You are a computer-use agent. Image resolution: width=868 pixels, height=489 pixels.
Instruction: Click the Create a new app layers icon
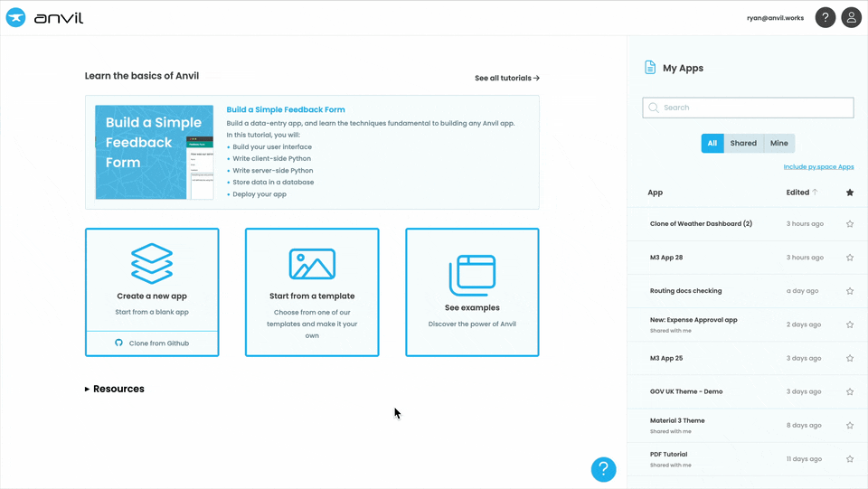pyautogui.click(x=152, y=263)
